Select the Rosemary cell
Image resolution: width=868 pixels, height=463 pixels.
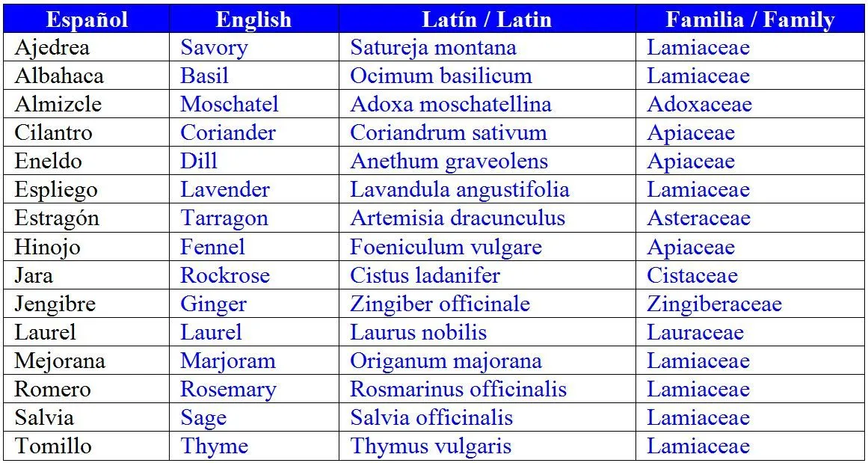pos(254,390)
